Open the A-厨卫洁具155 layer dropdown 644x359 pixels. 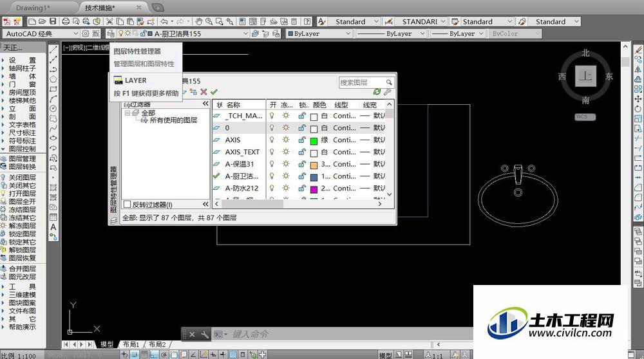tap(245, 33)
